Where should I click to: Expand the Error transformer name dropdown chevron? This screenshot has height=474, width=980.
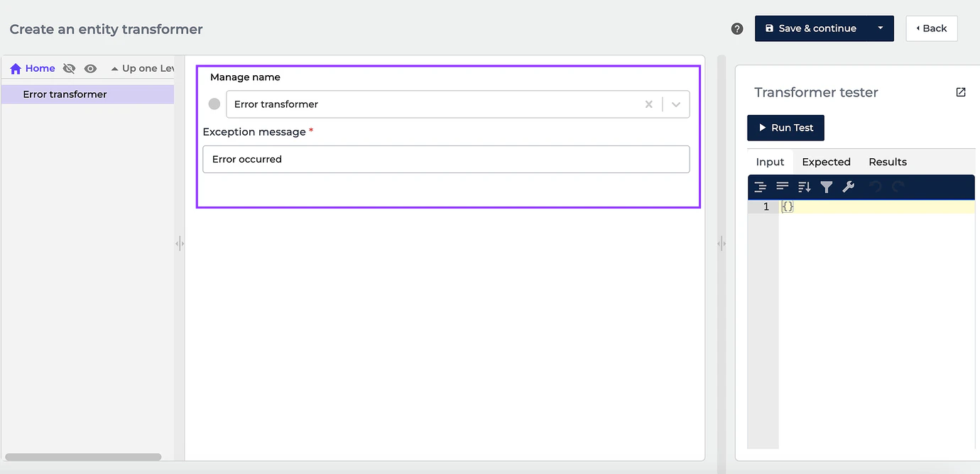[x=676, y=104]
